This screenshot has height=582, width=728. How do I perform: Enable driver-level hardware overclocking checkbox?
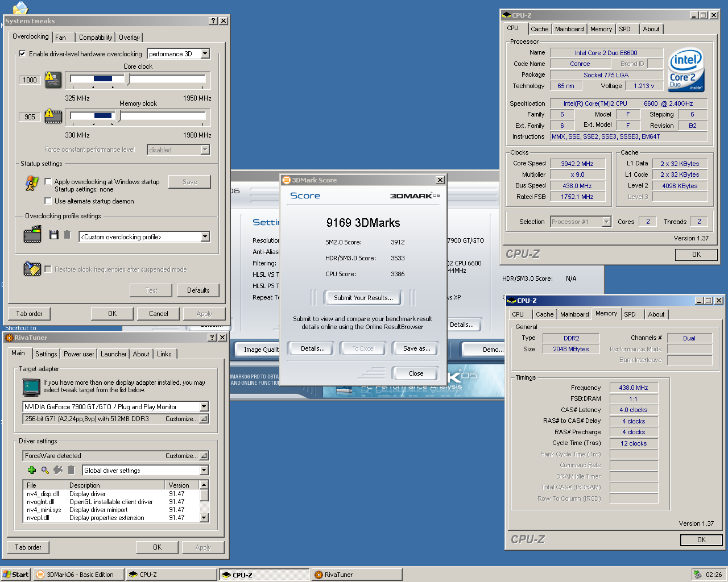(22, 53)
